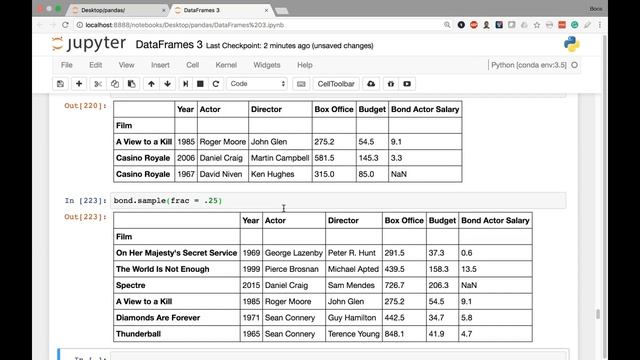Click 'David Niven' actor cell
This screenshot has height=360, width=640.
(221, 174)
